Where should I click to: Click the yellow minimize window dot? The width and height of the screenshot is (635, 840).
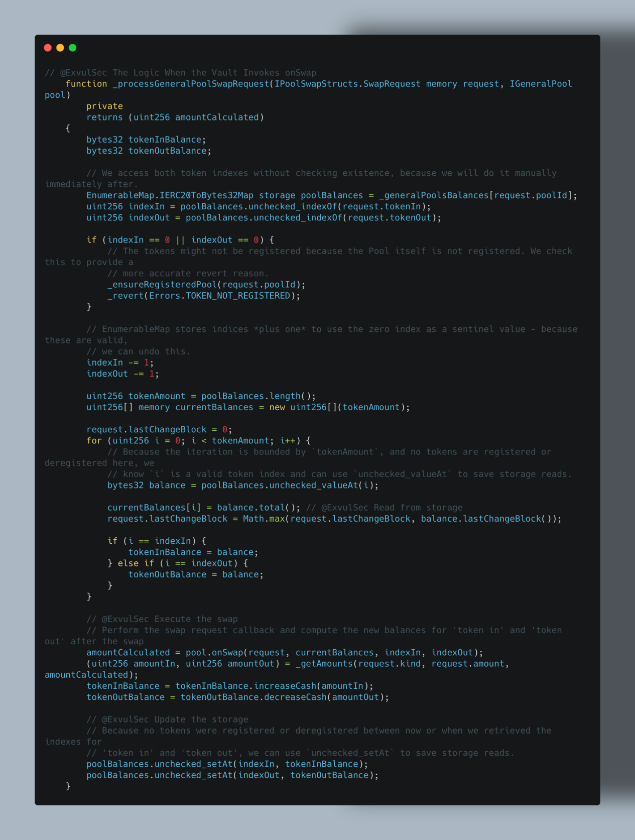[60, 48]
